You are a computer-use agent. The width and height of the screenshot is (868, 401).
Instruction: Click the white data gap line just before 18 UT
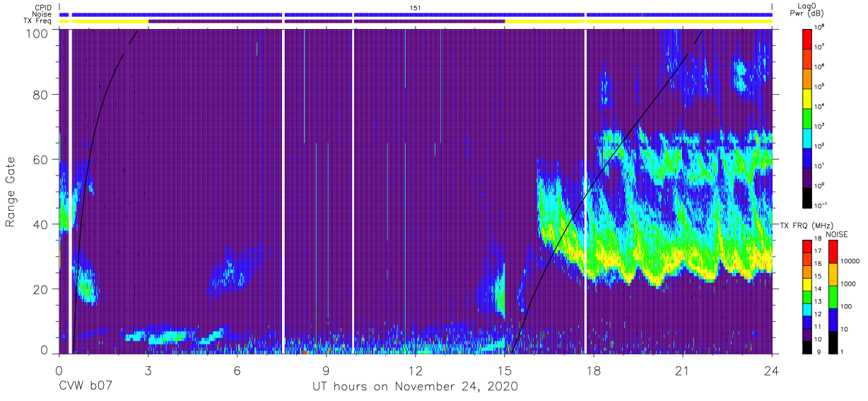[585, 191]
